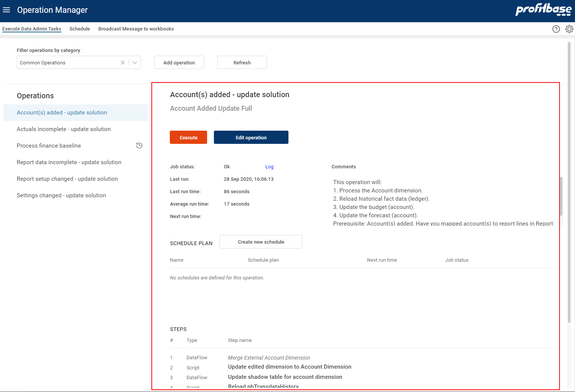The image size is (575, 392).
Task: Refresh the operations list
Action: point(242,63)
